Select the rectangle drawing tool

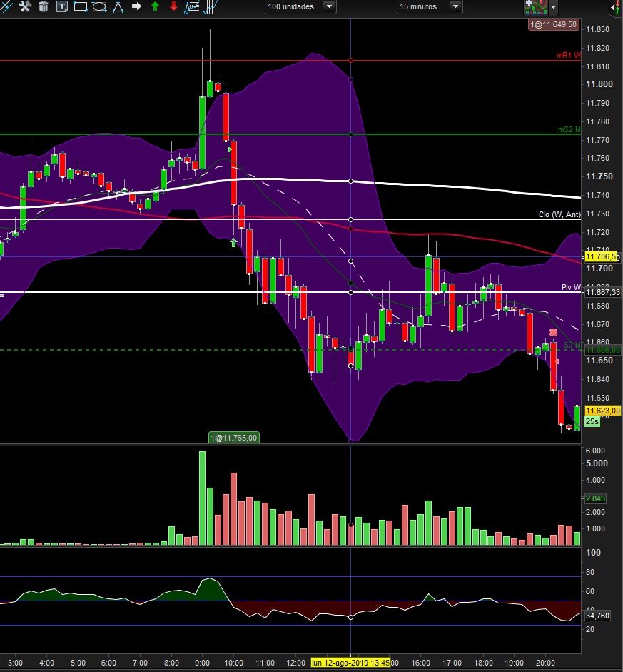81,6
